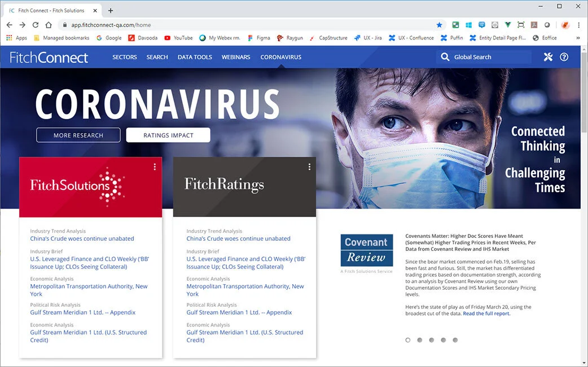Open the SECTORS menu
The height and width of the screenshot is (367, 588).
125,57
